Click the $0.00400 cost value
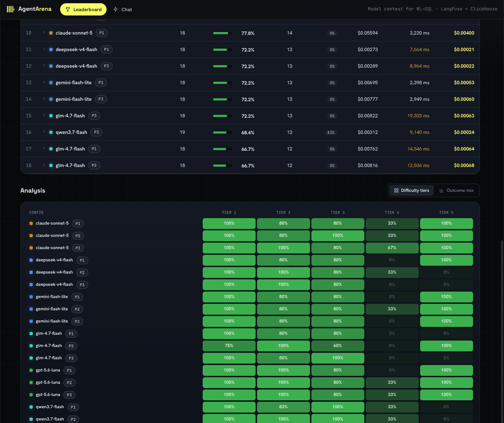The image size is (504, 423). tap(464, 33)
